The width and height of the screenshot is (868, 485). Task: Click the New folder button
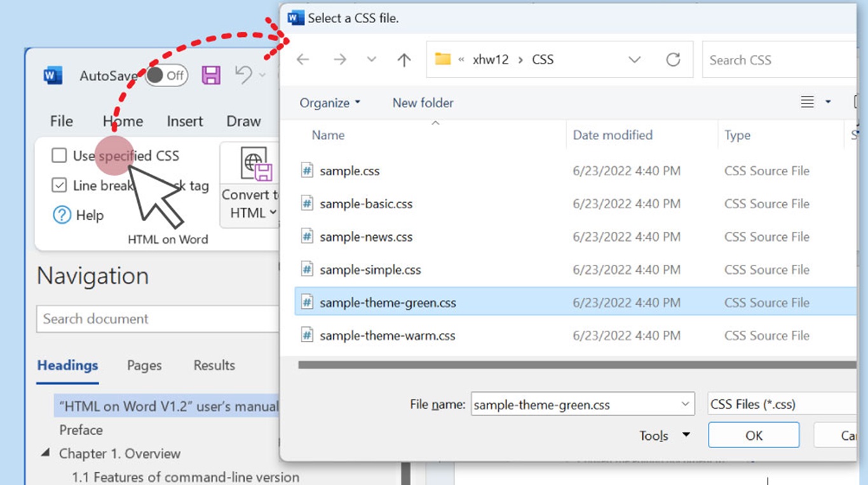click(x=423, y=103)
